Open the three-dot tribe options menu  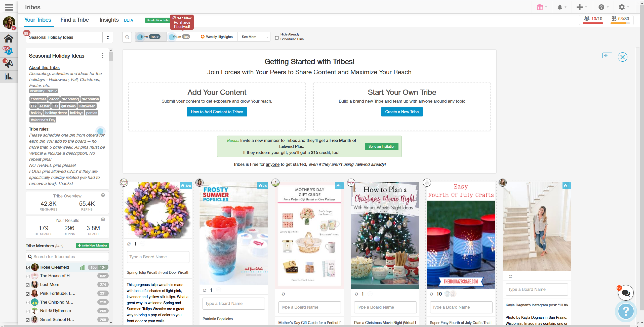click(102, 56)
